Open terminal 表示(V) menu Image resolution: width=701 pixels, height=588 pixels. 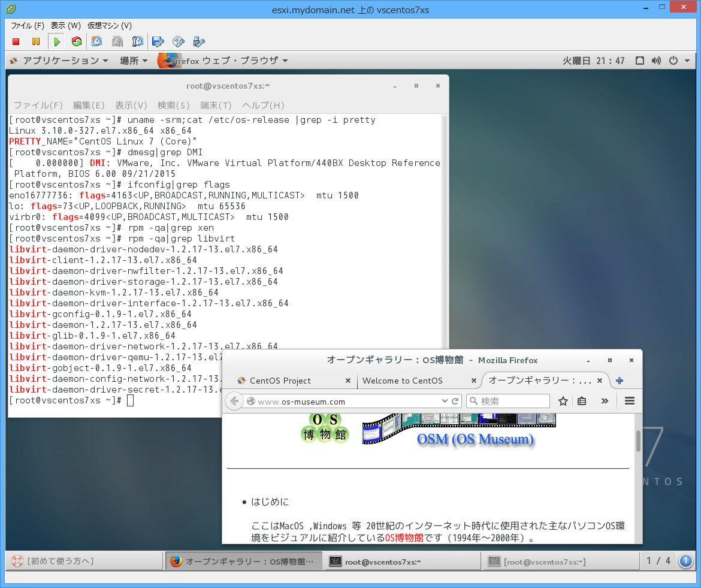(x=131, y=105)
